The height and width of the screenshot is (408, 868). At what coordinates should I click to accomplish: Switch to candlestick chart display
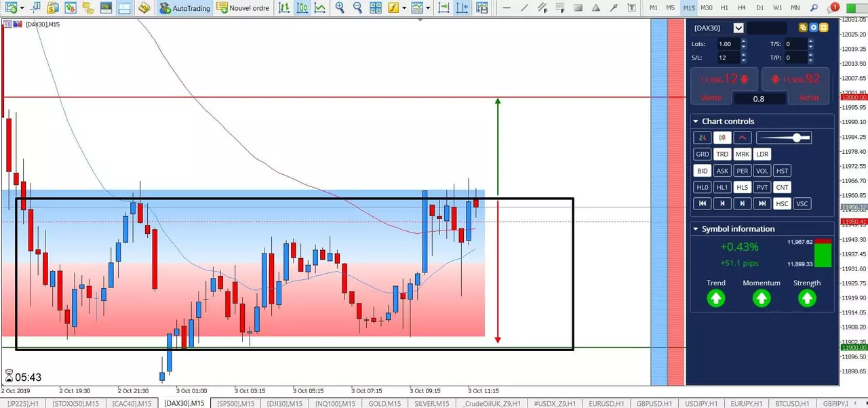[302, 8]
